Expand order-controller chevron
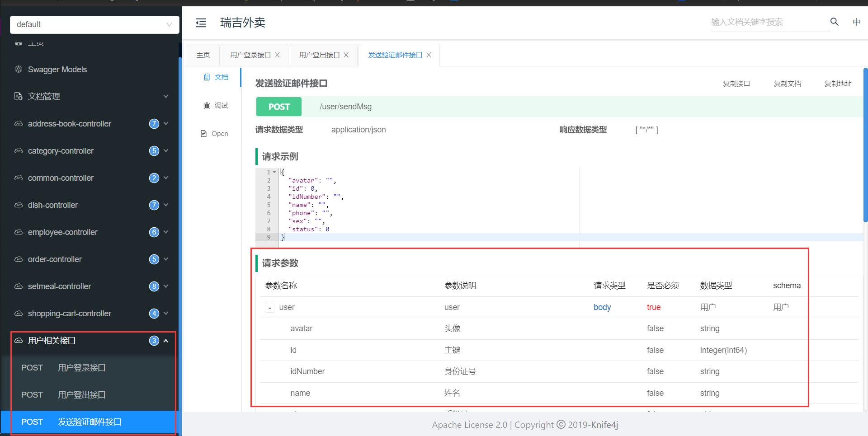Image resolution: width=868 pixels, height=436 pixels. pyautogui.click(x=166, y=259)
